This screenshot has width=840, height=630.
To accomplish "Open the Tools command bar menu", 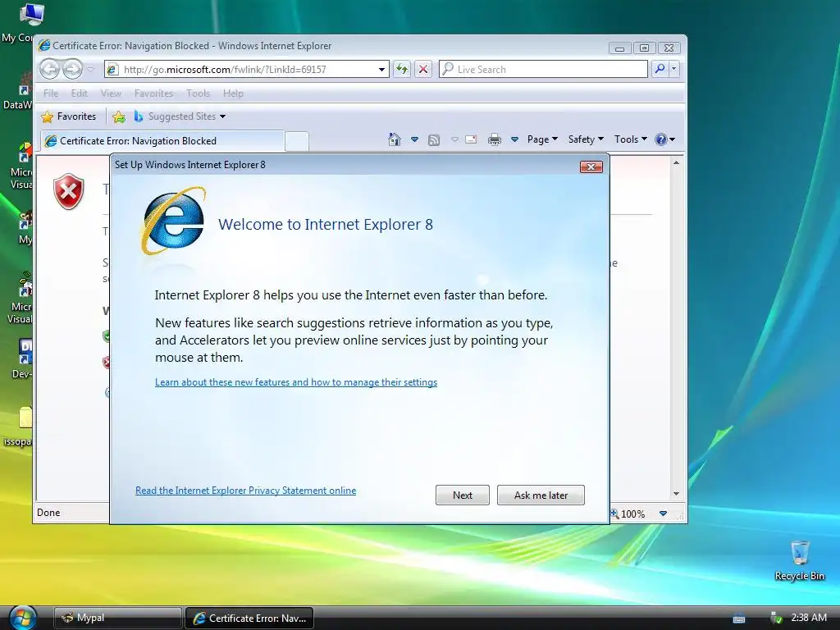I will (631, 139).
